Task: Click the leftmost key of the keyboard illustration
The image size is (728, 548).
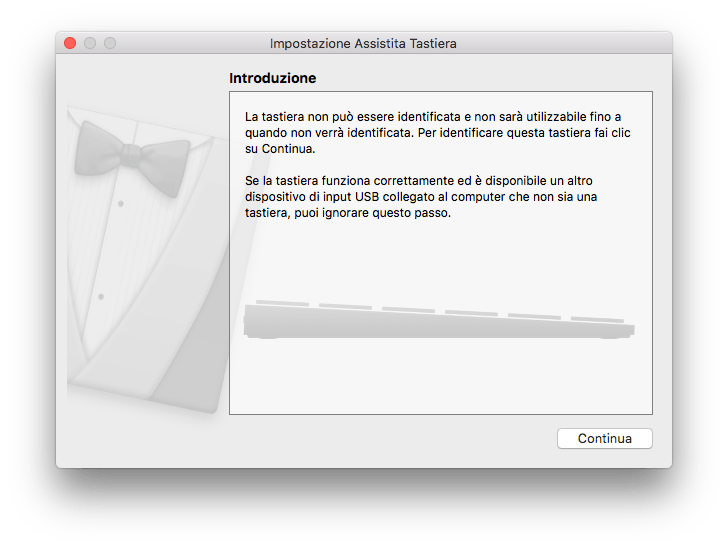Action: (x=282, y=303)
